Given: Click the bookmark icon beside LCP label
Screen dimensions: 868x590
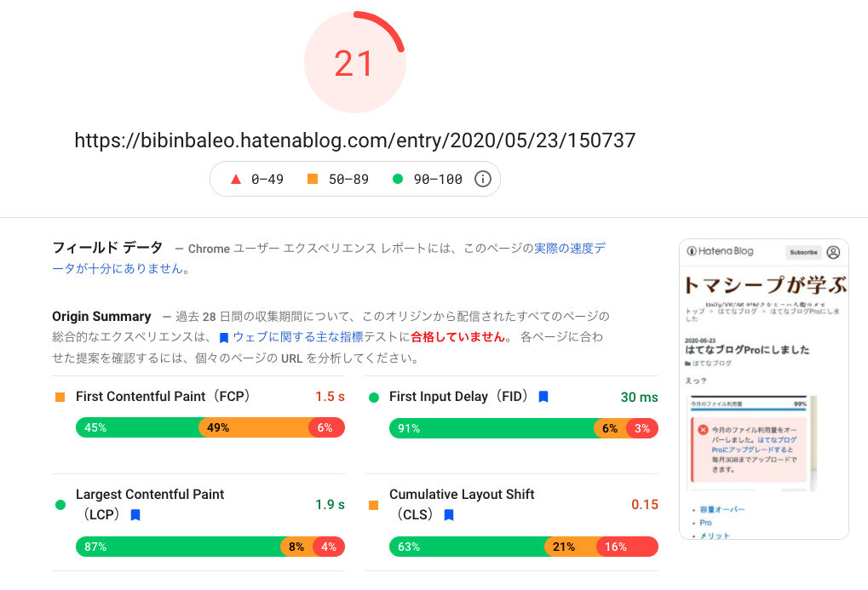Looking at the screenshot, I should click(x=134, y=514).
